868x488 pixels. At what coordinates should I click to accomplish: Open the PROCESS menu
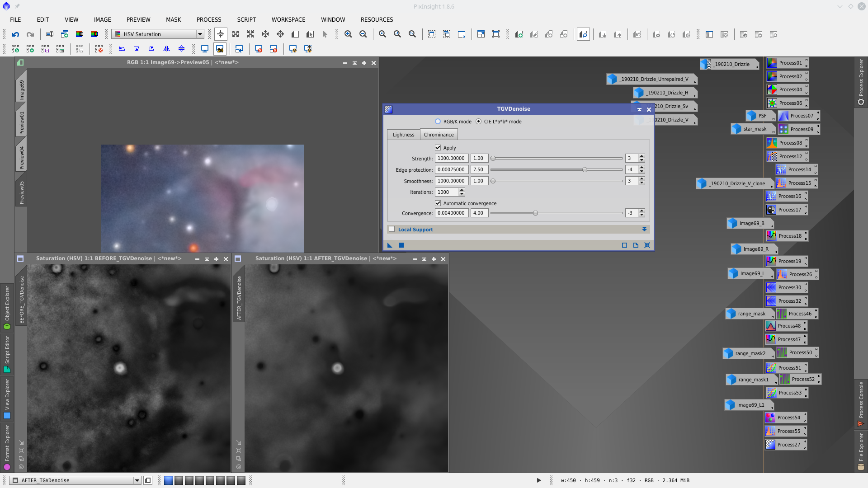[209, 19]
